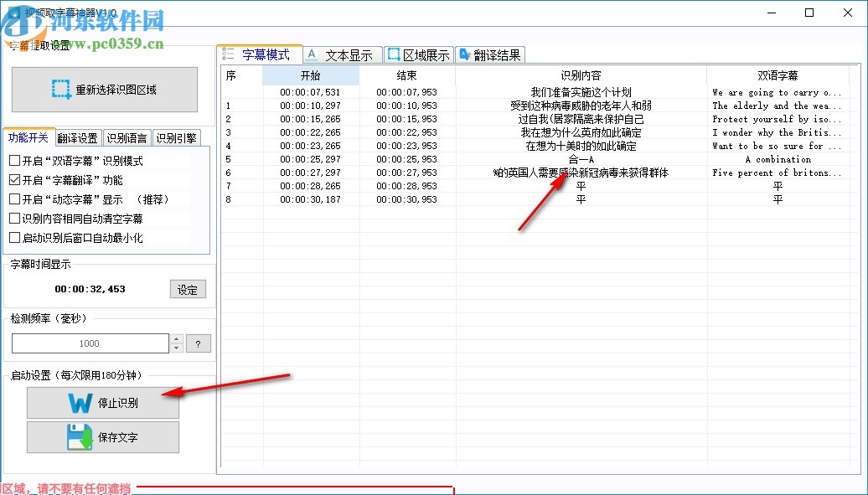Click up arrow on 检测频率 spinner
This screenshot has height=495, width=868.
176,338
